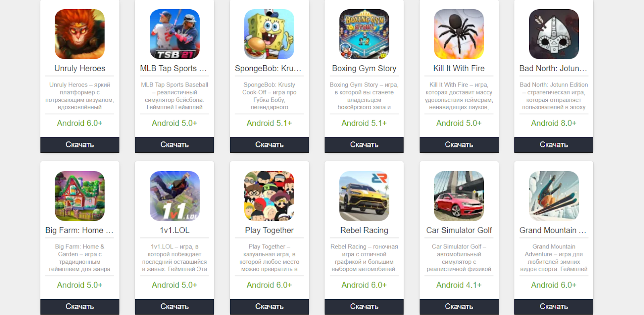This screenshot has height=315, width=644.
Task: Select the Car Simulator Golf icon
Action: 459,196
